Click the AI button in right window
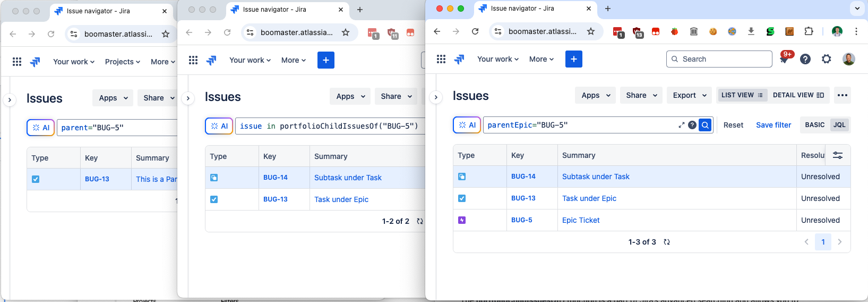 [467, 125]
